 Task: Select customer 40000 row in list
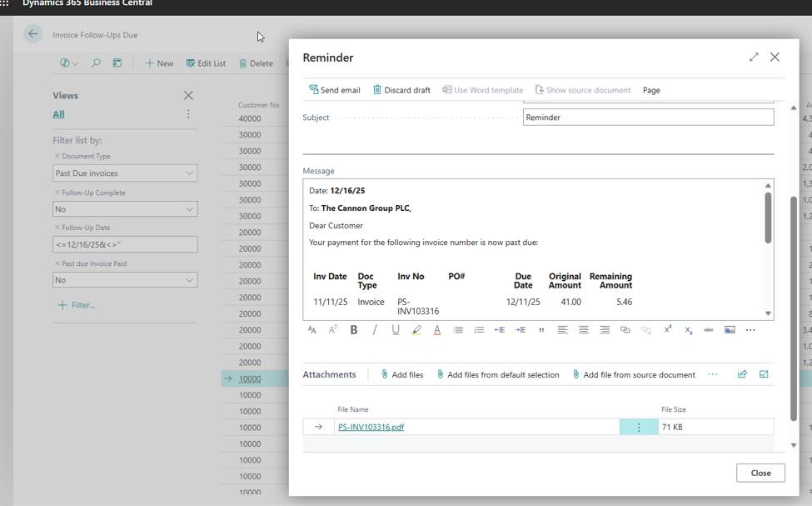(x=250, y=118)
